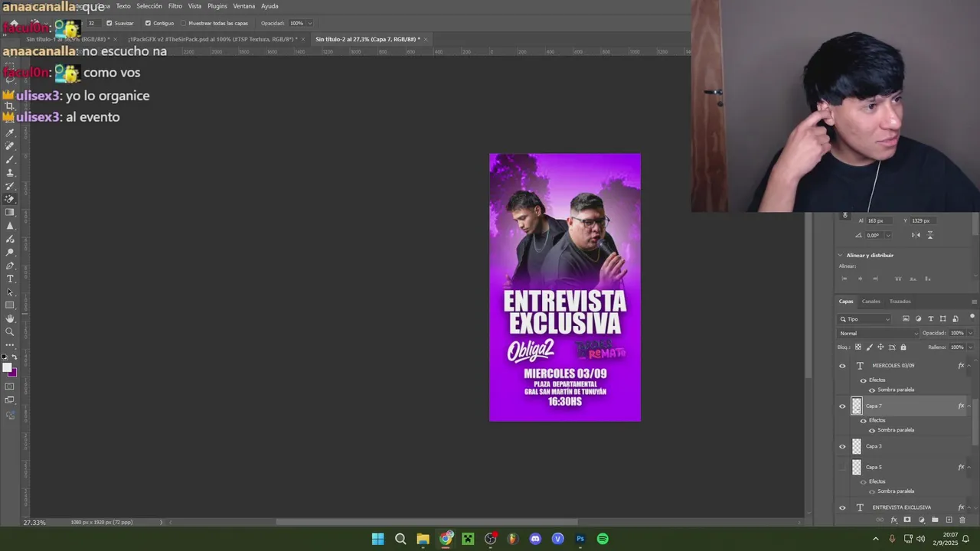Select the Sharpen/Blur tool
Viewport: 980px width, 551px height.
[x=10, y=227]
